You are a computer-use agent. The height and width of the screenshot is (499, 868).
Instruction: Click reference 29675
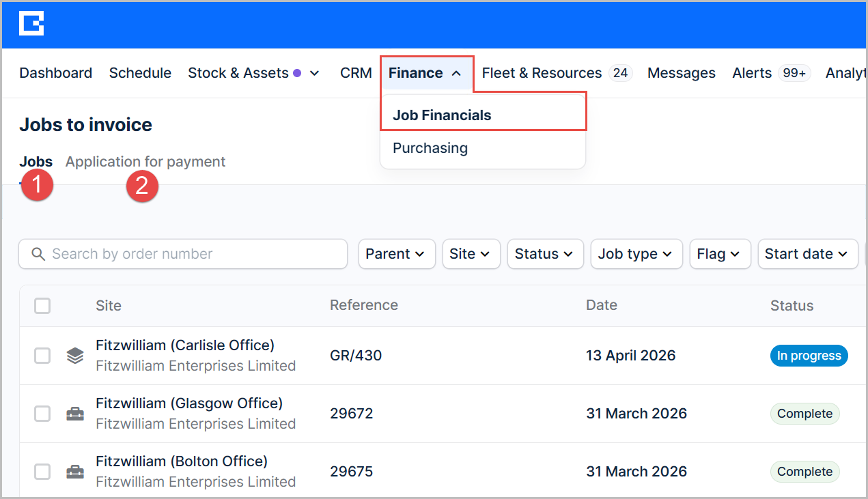[352, 472]
